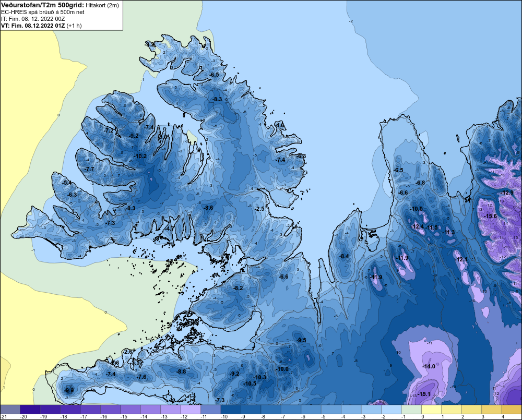
Task: Click the -7.6 temperature label
Action: tap(141, 377)
